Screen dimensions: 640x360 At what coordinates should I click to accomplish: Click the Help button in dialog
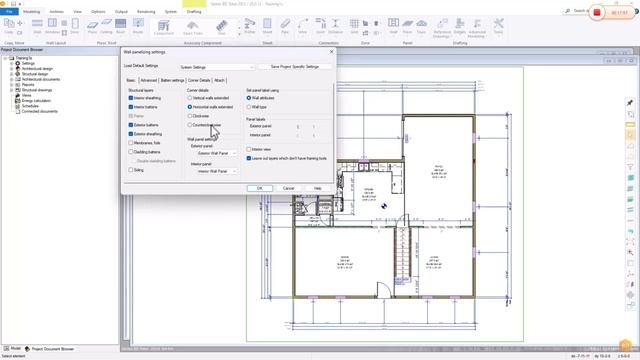pos(318,188)
